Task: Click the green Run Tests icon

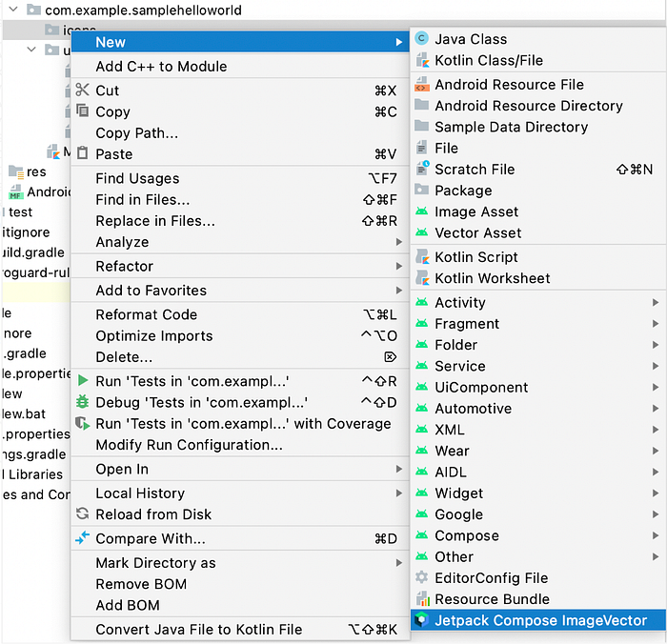Action: point(83,380)
